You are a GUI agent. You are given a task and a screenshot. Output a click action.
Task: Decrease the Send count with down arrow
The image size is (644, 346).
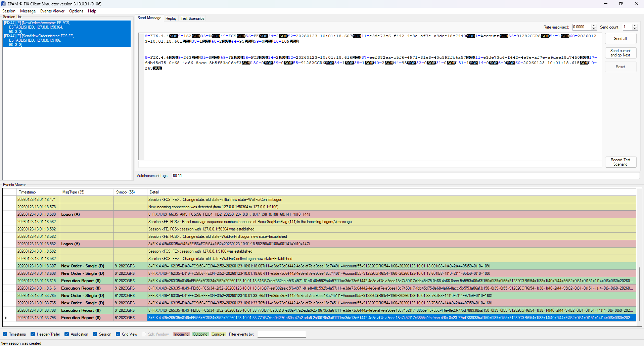635,29
